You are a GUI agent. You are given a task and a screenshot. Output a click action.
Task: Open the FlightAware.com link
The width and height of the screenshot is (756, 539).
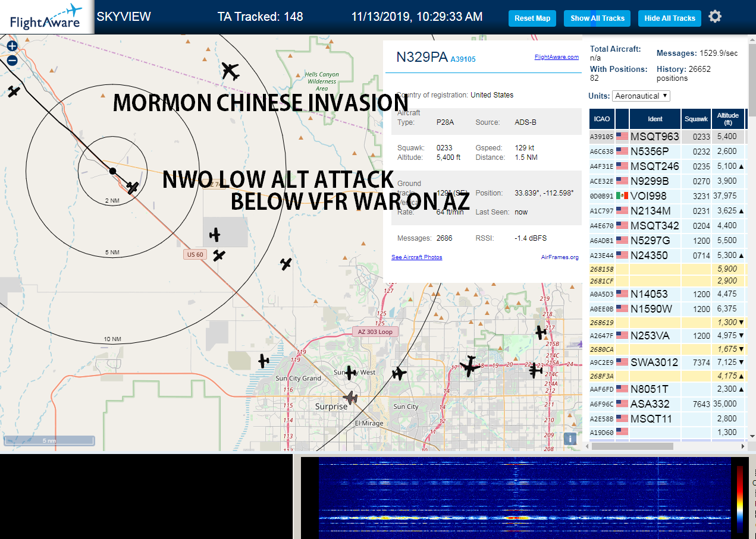click(x=556, y=57)
